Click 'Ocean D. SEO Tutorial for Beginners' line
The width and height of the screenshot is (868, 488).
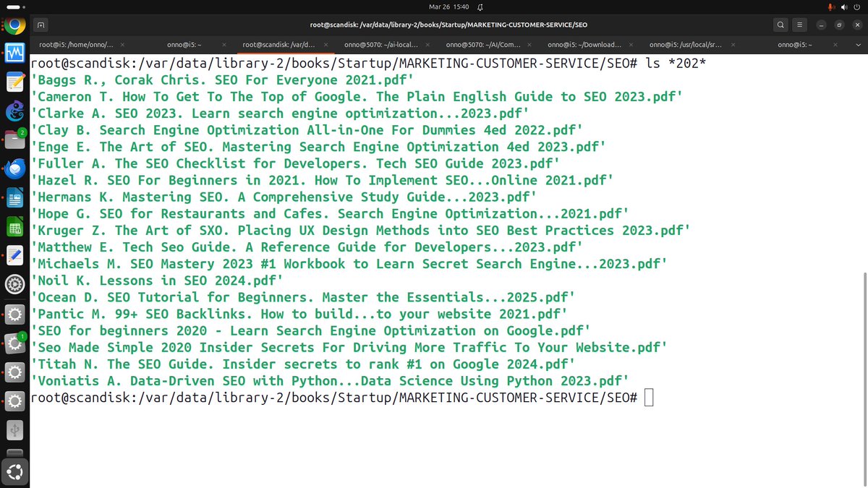point(303,297)
